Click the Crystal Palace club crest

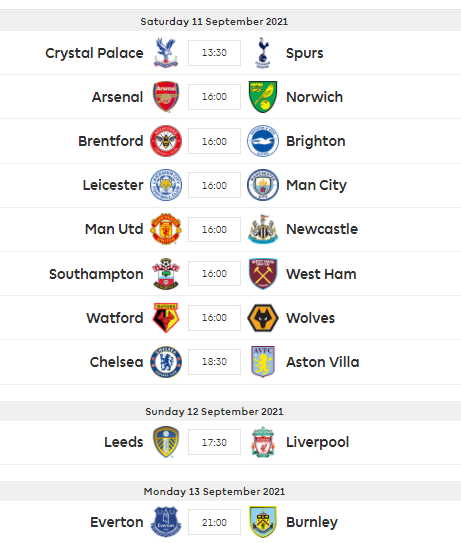pyautogui.click(x=166, y=53)
